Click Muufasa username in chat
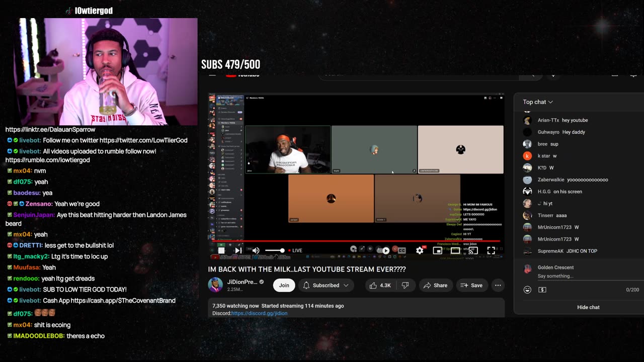The height and width of the screenshot is (362, 644). coord(27,267)
